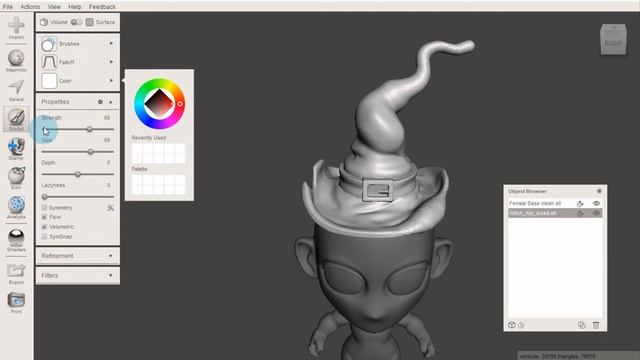
Task: Click the diamond saturation picker in color wheel
Action: (x=159, y=104)
